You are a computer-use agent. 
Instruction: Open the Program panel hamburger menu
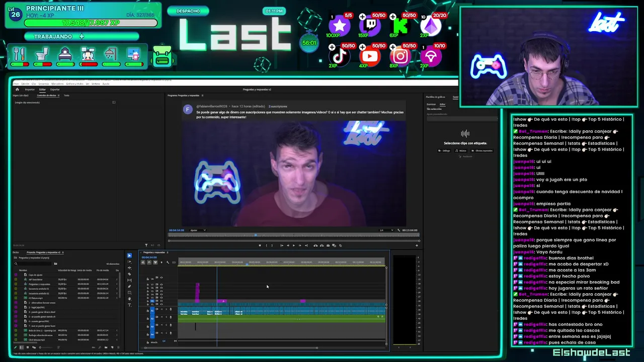pyautogui.click(x=202, y=95)
